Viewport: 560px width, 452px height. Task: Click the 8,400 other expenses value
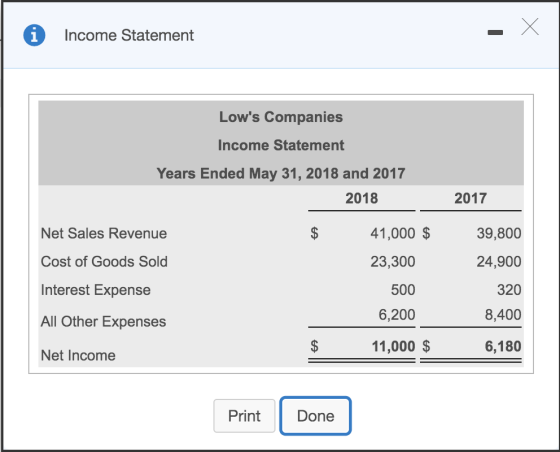click(x=503, y=315)
